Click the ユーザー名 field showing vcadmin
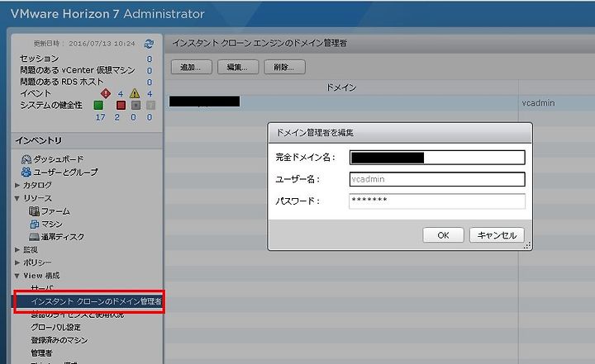The image size is (595, 364). (437, 179)
